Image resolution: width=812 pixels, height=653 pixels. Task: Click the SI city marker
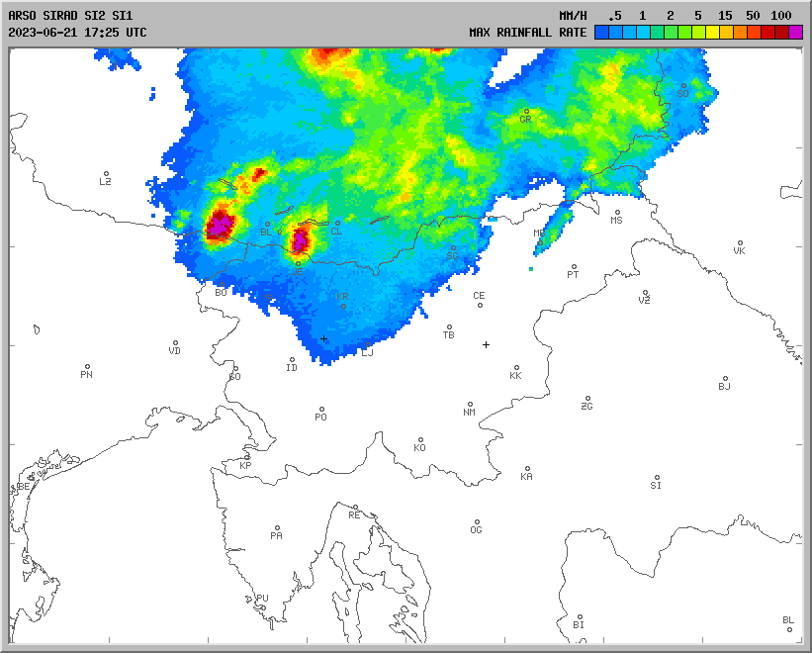click(x=656, y=478)
